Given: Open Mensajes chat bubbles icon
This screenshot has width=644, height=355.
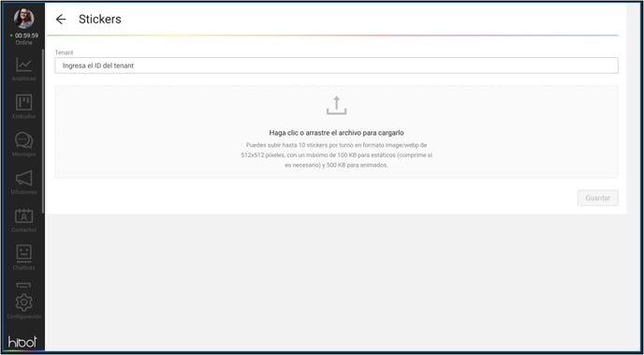Looking at the screenshot, I should pyautogui.click(x=23, y=141).
